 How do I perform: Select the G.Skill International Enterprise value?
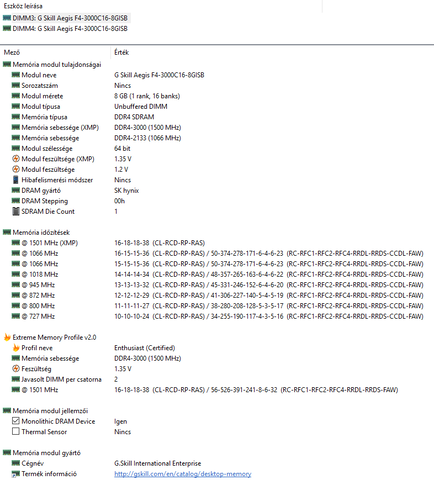coord(158,463)
